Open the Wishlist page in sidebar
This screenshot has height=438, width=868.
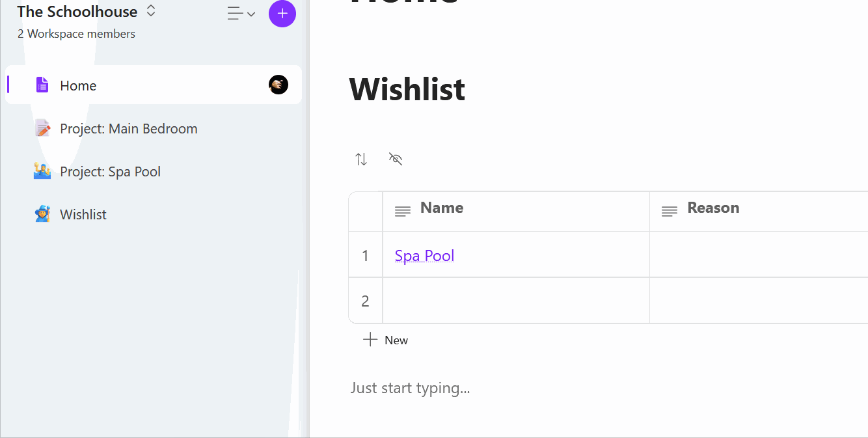pyautogui.click(x=83, y=215)
